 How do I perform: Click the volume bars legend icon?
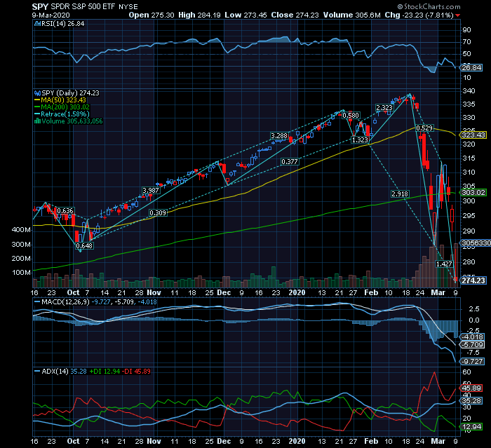point(37,121)
